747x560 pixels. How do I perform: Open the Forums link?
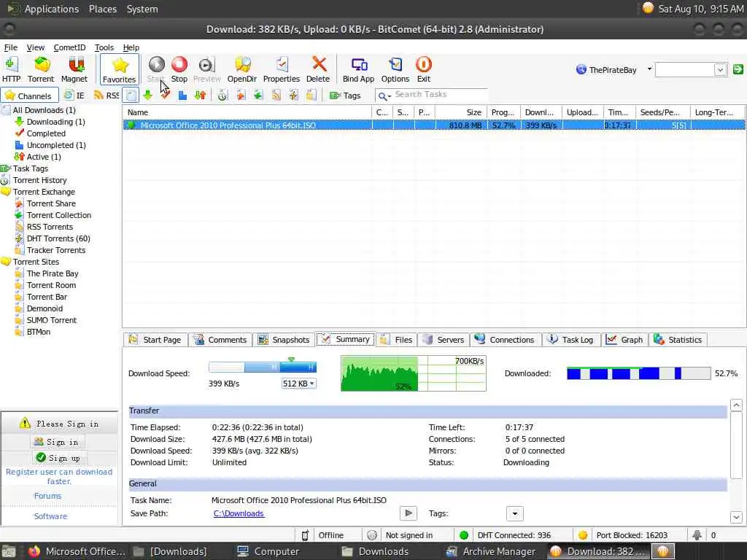[x=47, y=496]
